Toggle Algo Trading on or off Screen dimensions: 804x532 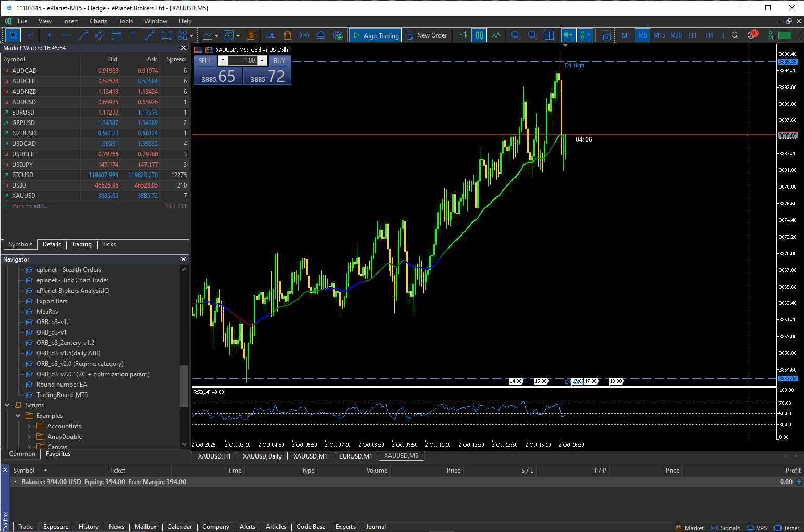tap(375, 35)
